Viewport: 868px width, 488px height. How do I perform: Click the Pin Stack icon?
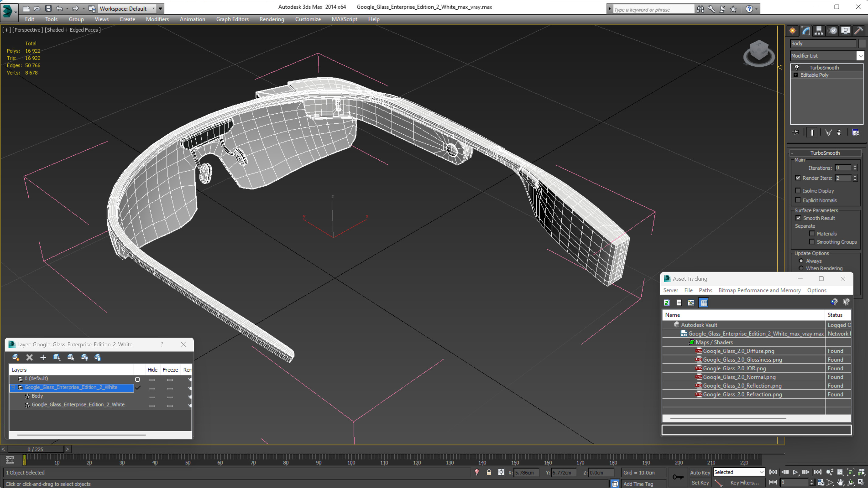coord(796,132)
